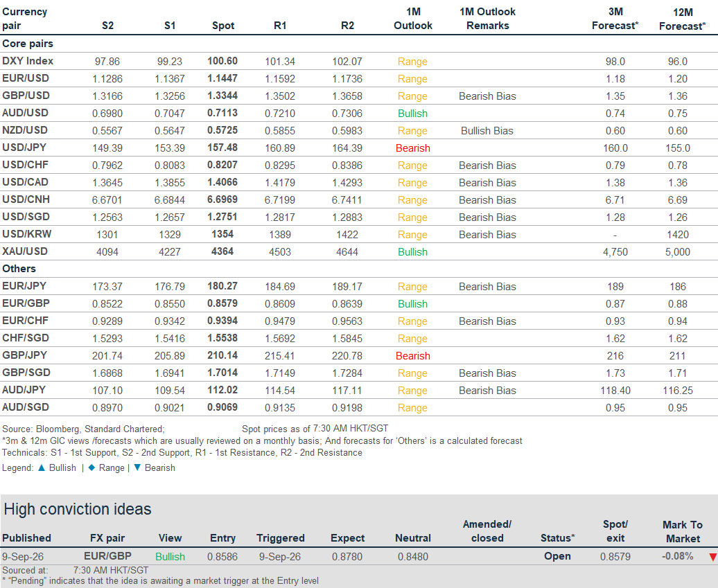Click the GBP/USD Bearish Bias remark
Viewport: 718px width, 588px height.
coord(487,96)
